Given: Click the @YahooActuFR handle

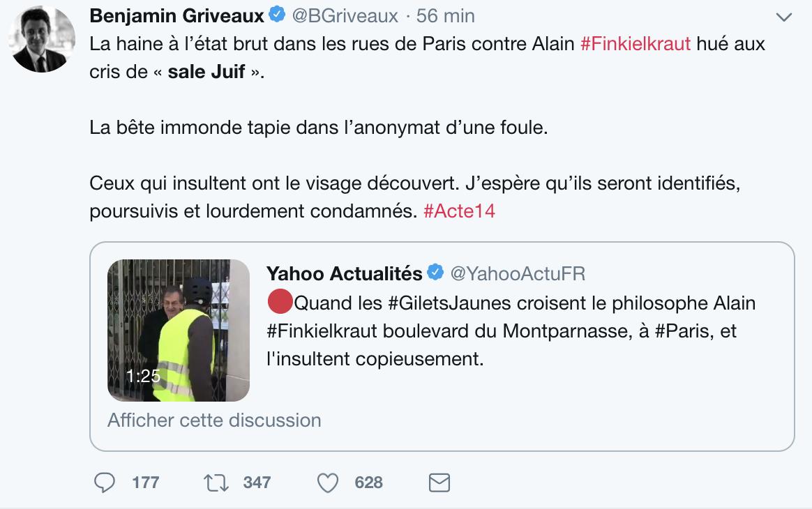Looking at the screenshot, I should (518, 273).
